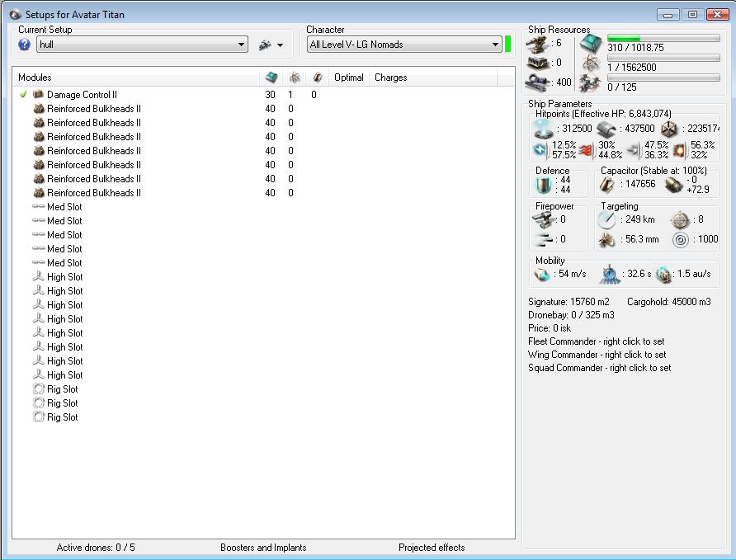Click the application icon in title bar

click(16, 15)
